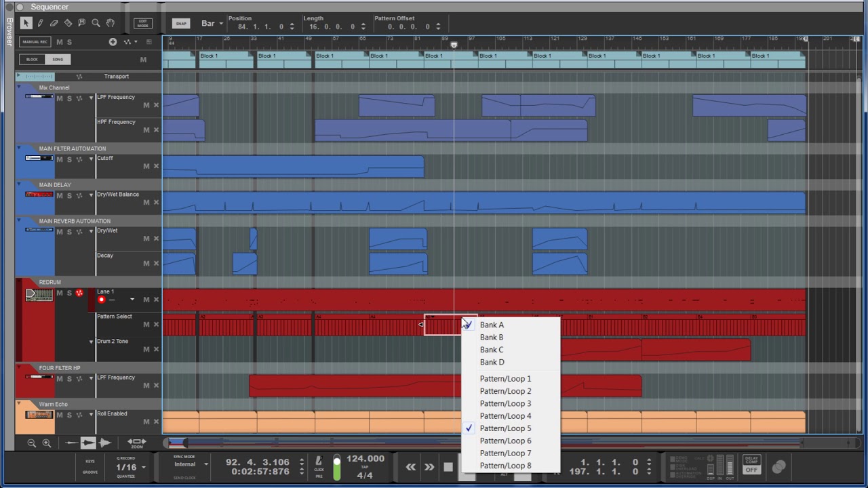This screenshot has height=488, width=868.
Task: Select the Eraser tool
Action: (x=54, y=23)
